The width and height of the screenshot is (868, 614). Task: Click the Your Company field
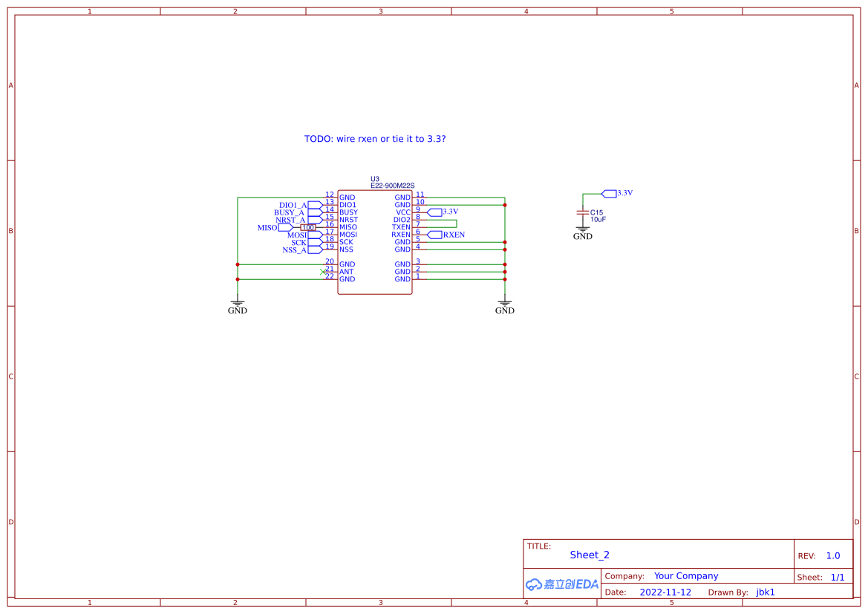(685, 575)
